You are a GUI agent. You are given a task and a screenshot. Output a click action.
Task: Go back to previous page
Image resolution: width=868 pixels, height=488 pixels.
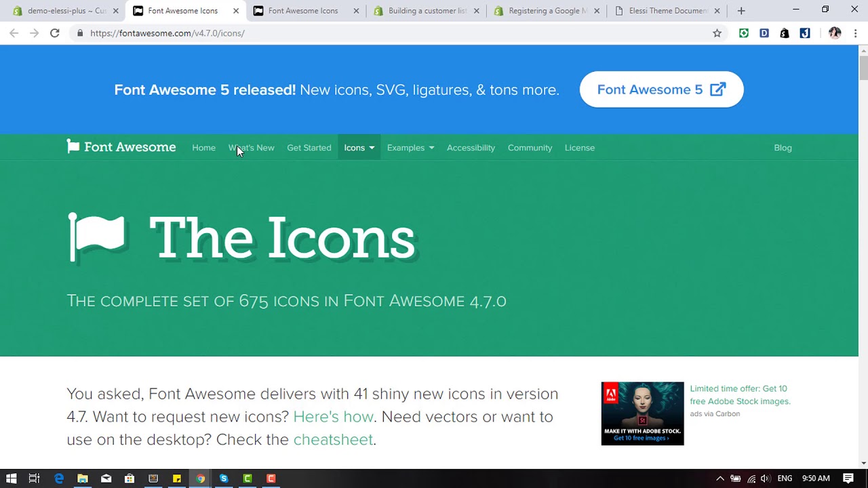pos(14,33)
